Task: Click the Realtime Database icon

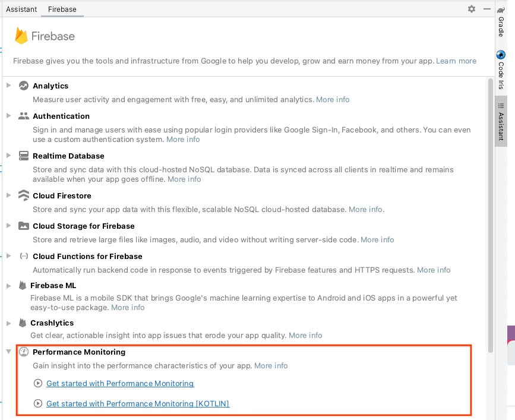Action: tap(23, 156)
